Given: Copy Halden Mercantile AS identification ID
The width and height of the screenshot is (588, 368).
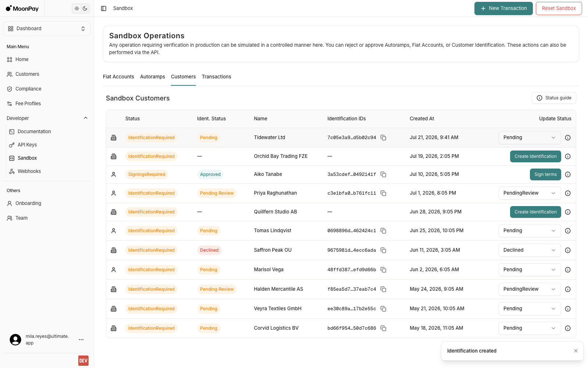Looking at the screenshot, I should tap(383, 289).
